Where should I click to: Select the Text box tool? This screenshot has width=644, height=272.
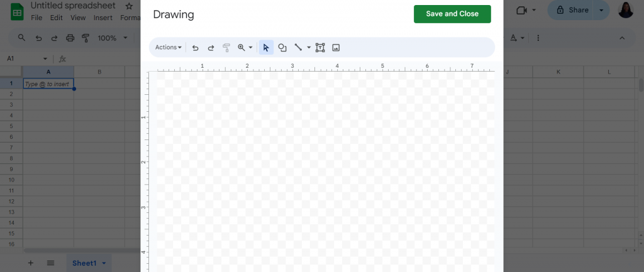click(320, 48)
